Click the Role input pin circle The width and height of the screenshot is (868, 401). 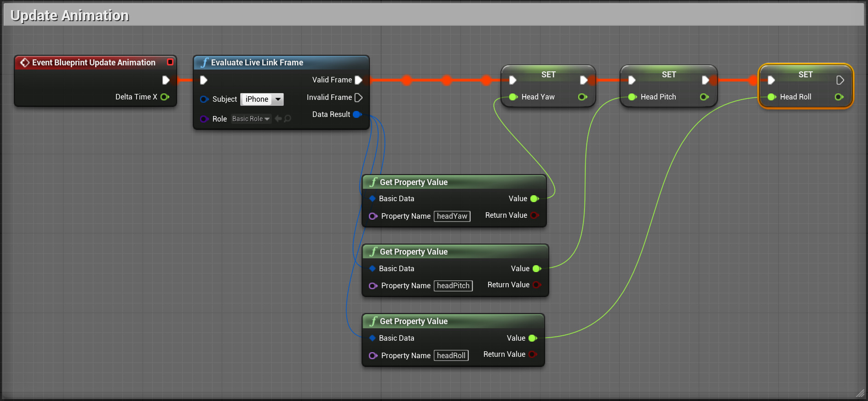204,119
